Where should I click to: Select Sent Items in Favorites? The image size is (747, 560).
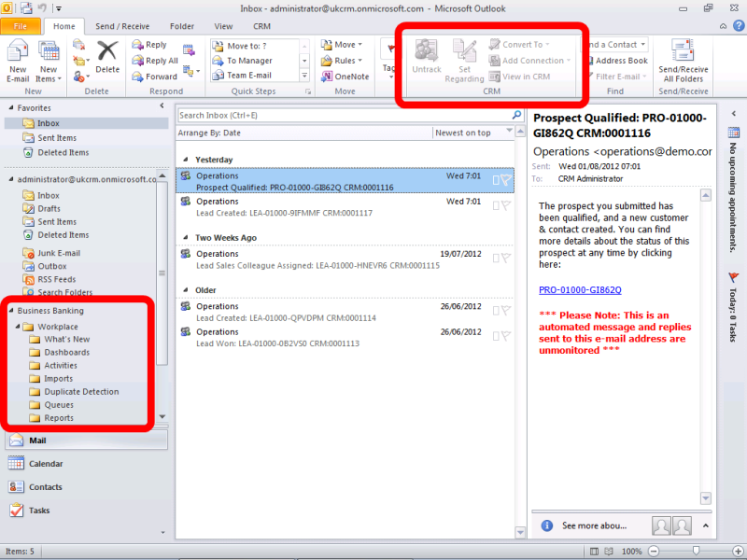tap(57, 137)
